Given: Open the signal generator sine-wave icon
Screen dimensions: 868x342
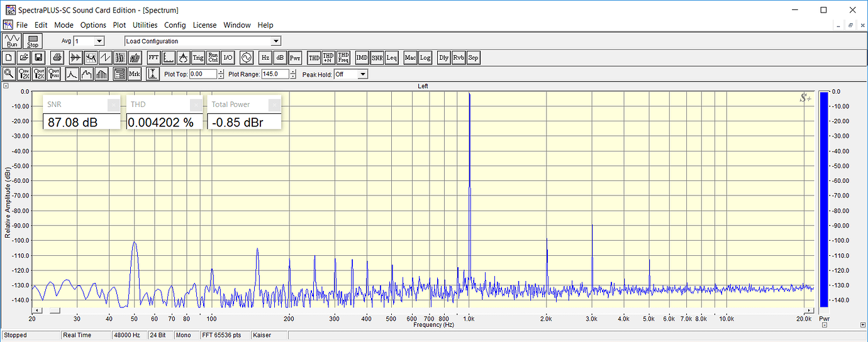Looking at the screenshot, I should pos(245,58).
